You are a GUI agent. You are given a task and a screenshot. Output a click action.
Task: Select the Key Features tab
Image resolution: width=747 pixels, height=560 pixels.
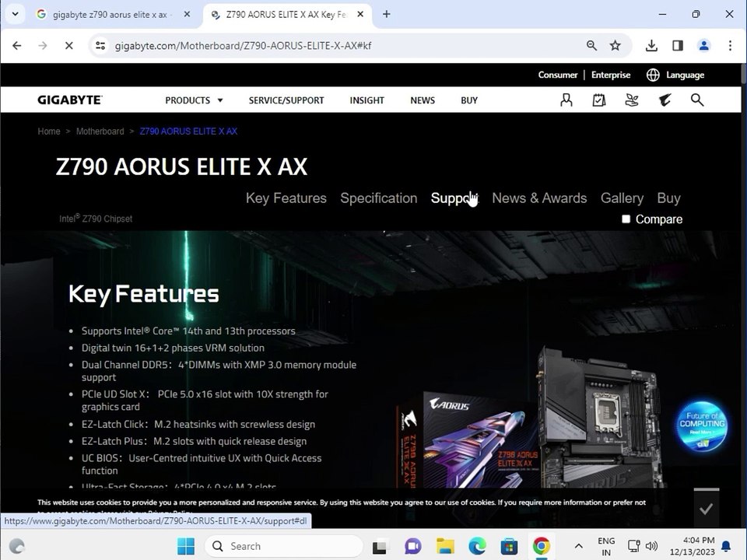point(286,198)
